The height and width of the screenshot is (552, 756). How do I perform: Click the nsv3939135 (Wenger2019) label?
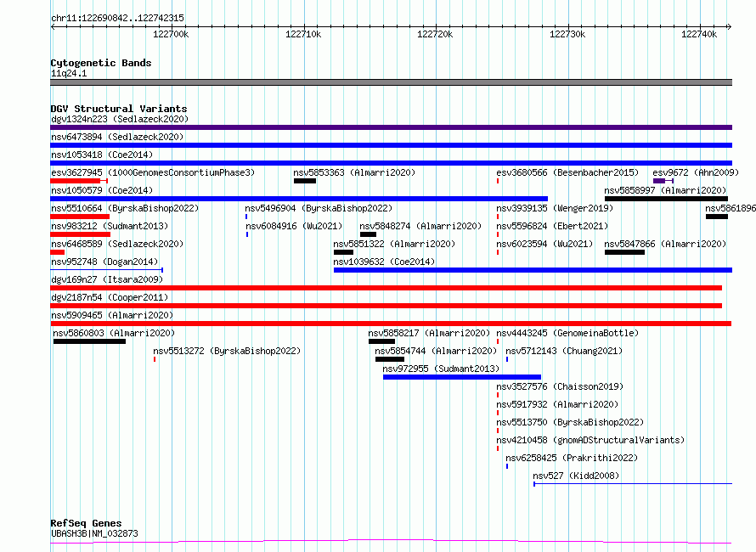pos(555,208)
